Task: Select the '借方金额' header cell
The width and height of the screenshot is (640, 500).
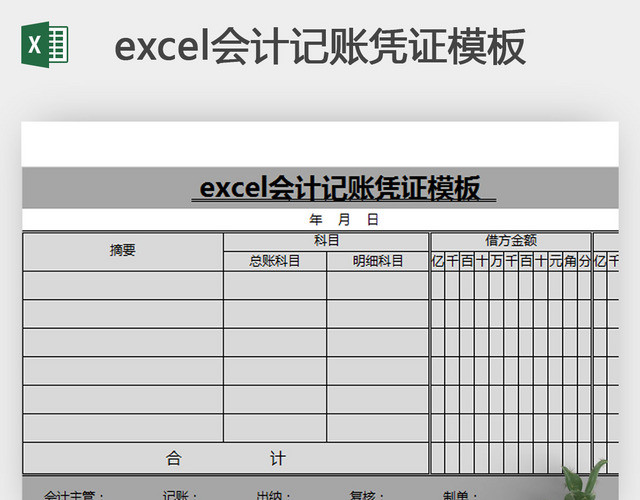Action: pyautogui.click(x=511, y=242)
